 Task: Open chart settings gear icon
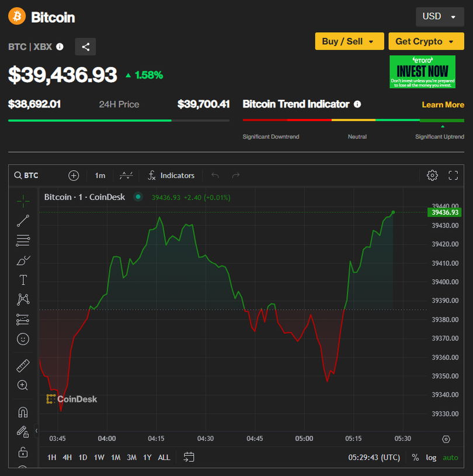432,175
